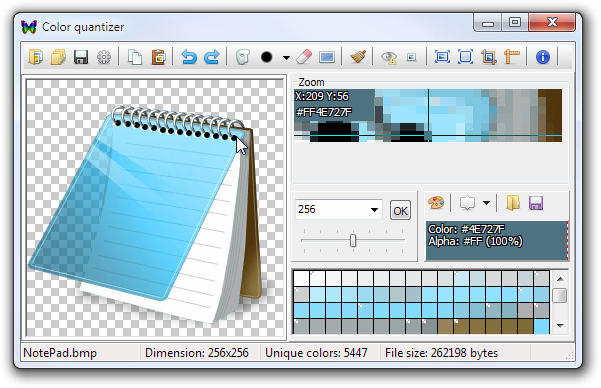Run the broom cleanup tool
The width and height of the screenshot is (601, 388).
(x=358, y=57)
